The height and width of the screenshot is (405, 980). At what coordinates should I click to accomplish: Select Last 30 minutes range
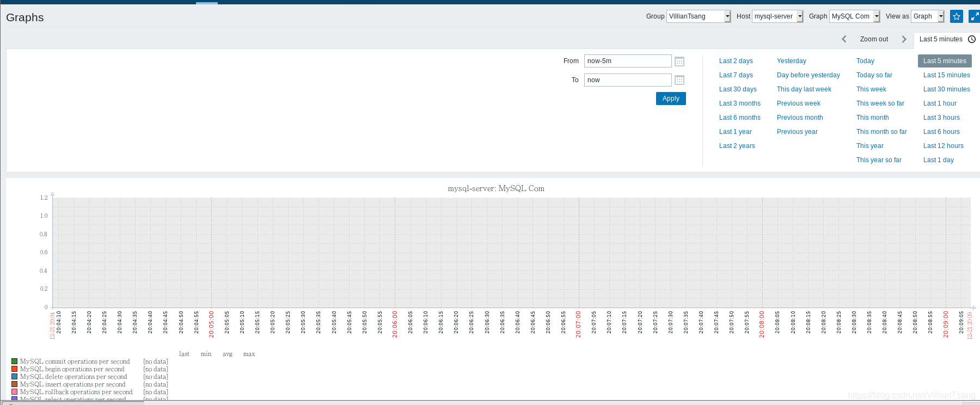click(x=947, y=89)
